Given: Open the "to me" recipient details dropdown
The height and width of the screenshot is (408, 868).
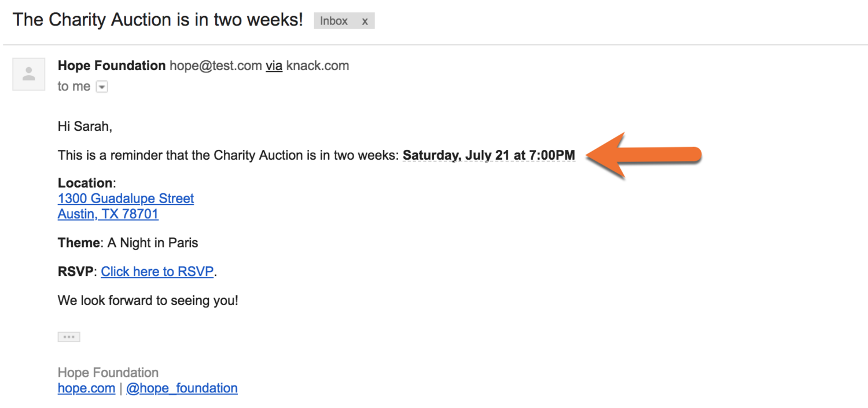Looking at the screenshot, I should coord(102,87).
